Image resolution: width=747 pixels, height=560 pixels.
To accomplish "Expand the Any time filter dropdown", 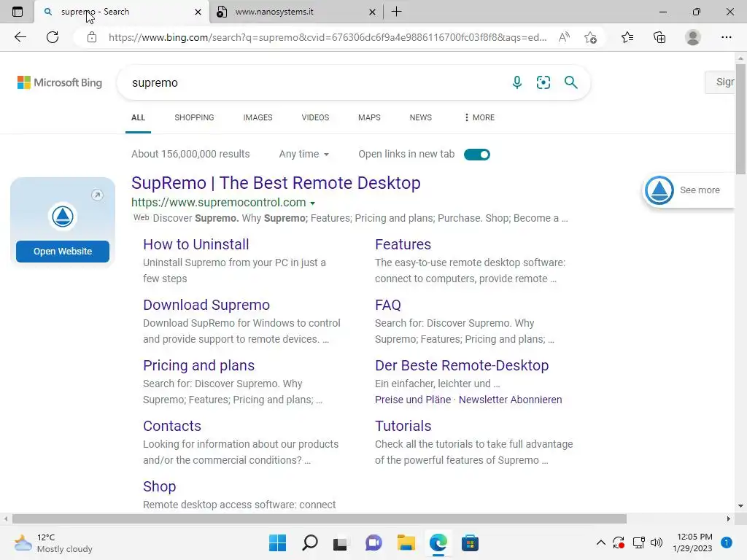I will [304, 154].
